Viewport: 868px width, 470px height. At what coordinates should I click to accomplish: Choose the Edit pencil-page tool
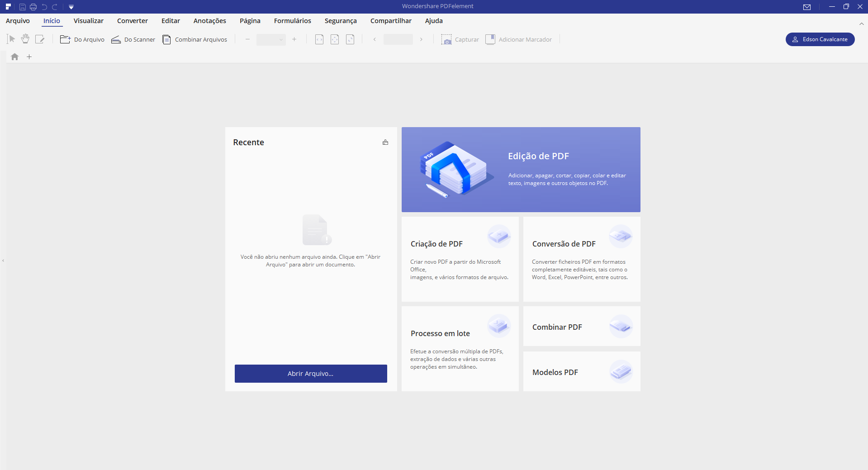[x=40, y=39]
